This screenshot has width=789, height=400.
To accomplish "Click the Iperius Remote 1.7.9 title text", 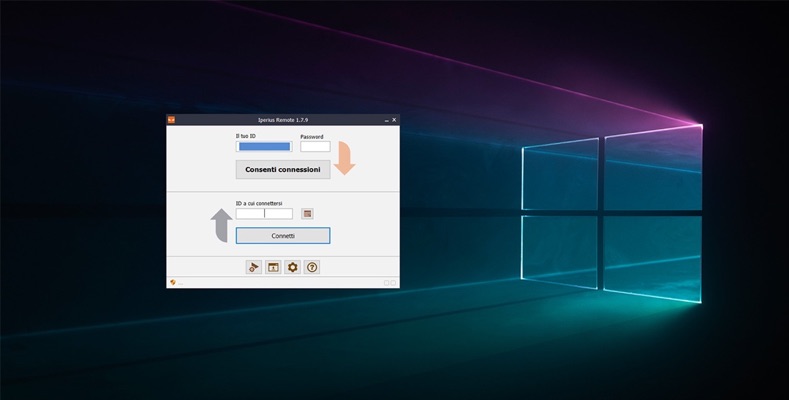I will (283, 120).
